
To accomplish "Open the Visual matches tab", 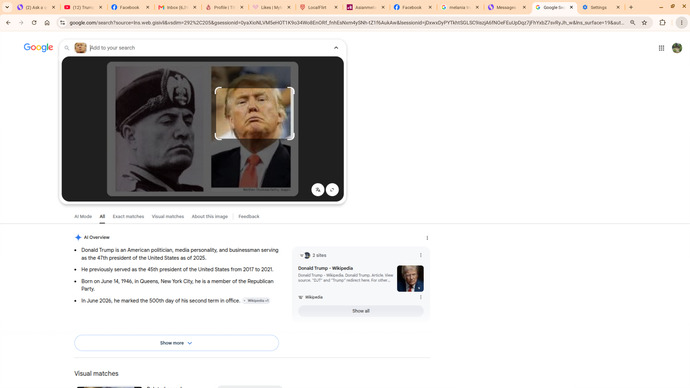I will (x=168, y=216).
